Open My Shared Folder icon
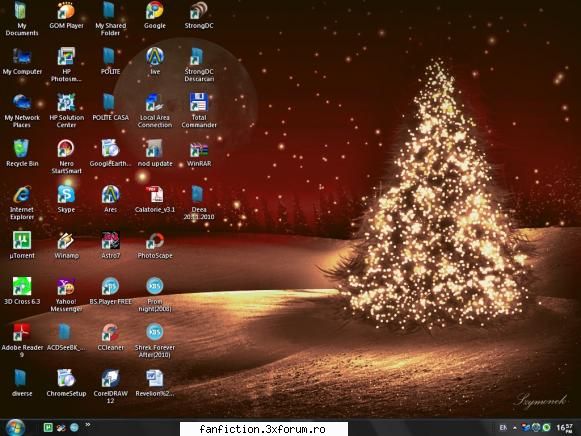The image size is (581, 436). tap(110, 10)
